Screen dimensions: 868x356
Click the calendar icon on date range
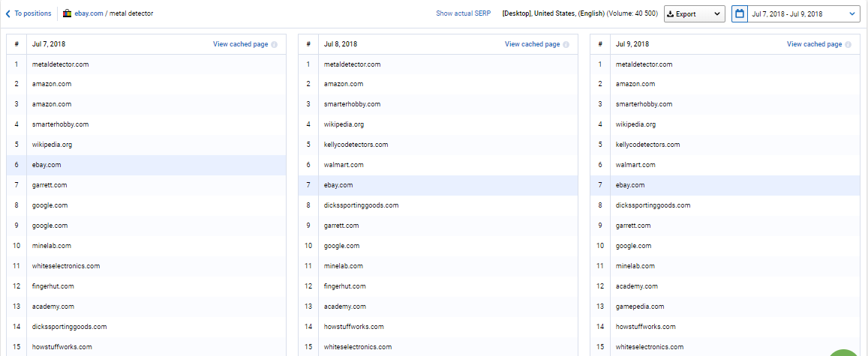pyautogui.click(x=740, y=13)
